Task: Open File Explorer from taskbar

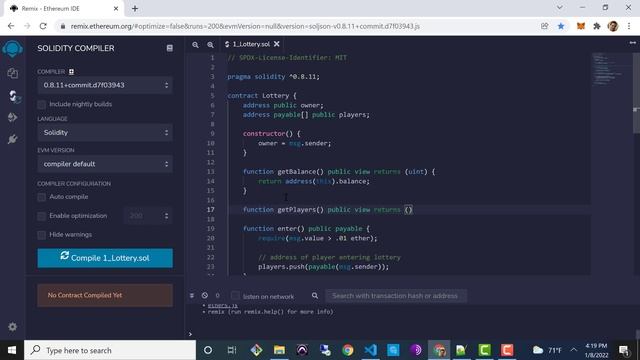Action: (279, 350)
